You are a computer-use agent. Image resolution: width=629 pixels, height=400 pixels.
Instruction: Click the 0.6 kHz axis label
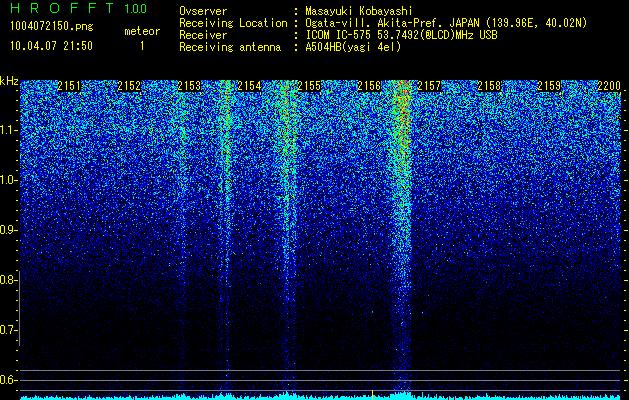(x=8, y=380)
